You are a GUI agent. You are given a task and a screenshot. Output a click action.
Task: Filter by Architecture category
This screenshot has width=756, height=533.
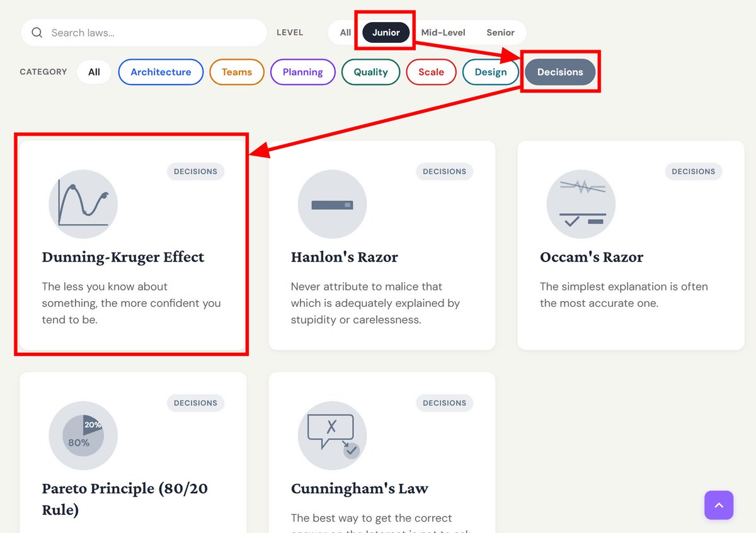tap(161, 72)
